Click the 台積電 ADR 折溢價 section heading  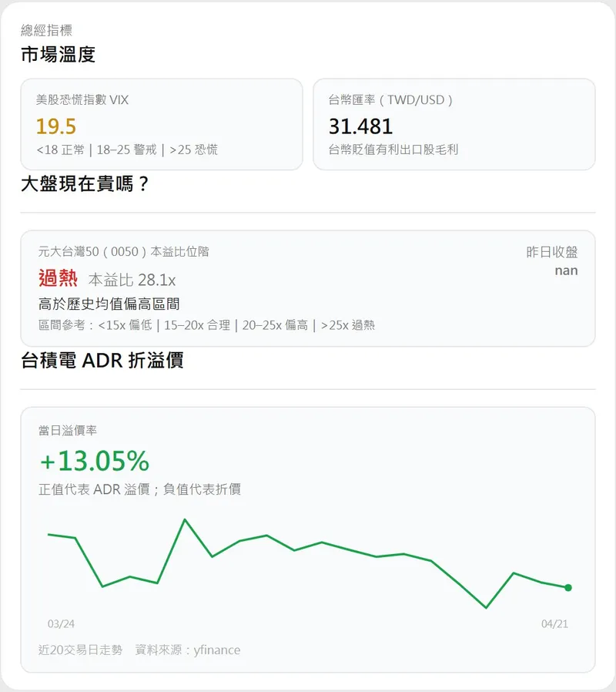coord(102,360)
